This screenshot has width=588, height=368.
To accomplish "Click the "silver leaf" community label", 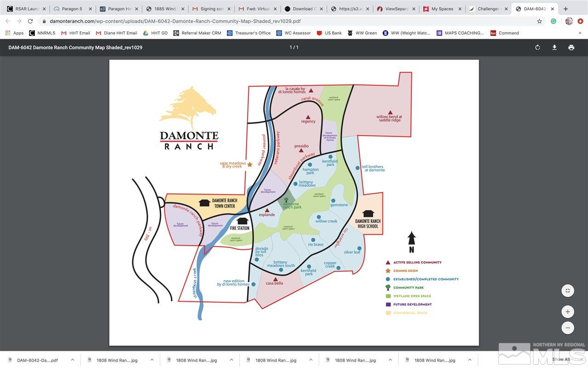I will 352,252.
